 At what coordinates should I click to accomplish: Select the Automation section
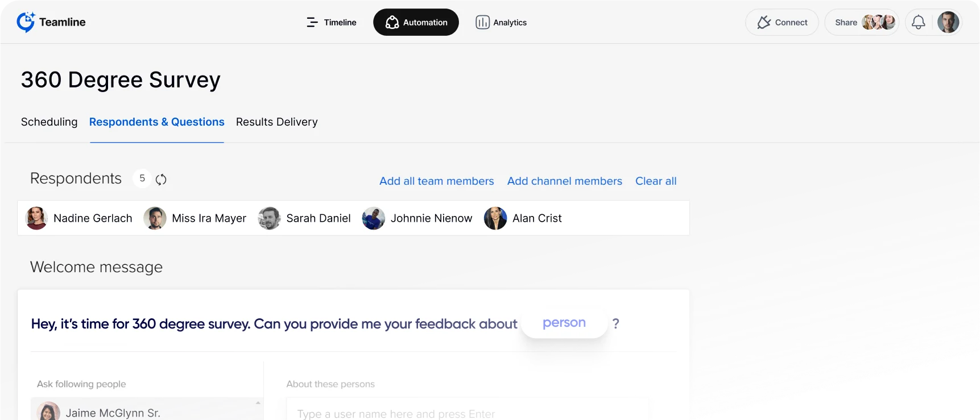coord(416,22)
